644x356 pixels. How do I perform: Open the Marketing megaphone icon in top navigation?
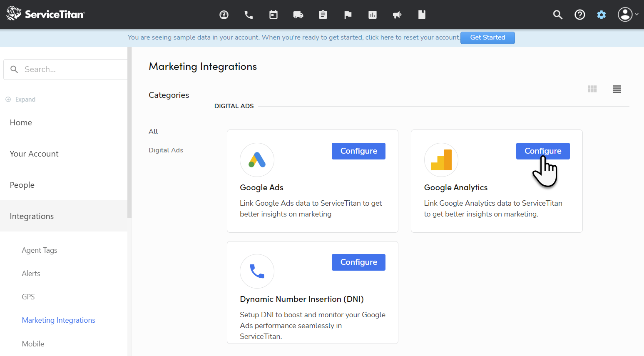[397, 15]
